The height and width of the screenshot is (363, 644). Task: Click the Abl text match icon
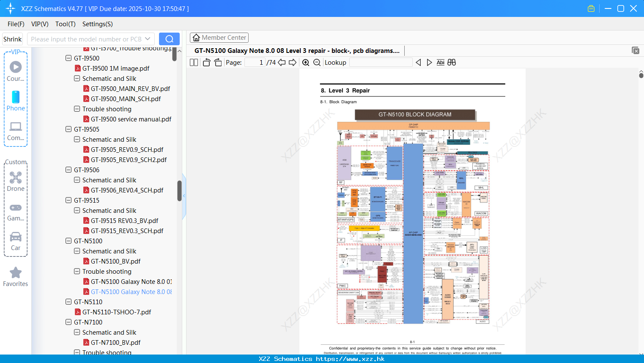point(440,63)
